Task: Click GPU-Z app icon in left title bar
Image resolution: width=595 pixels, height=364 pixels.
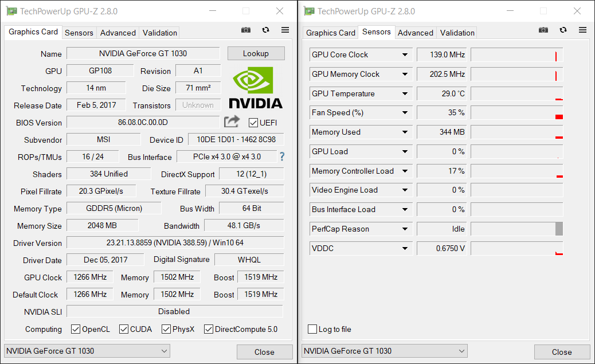Action: pos(12,11)
